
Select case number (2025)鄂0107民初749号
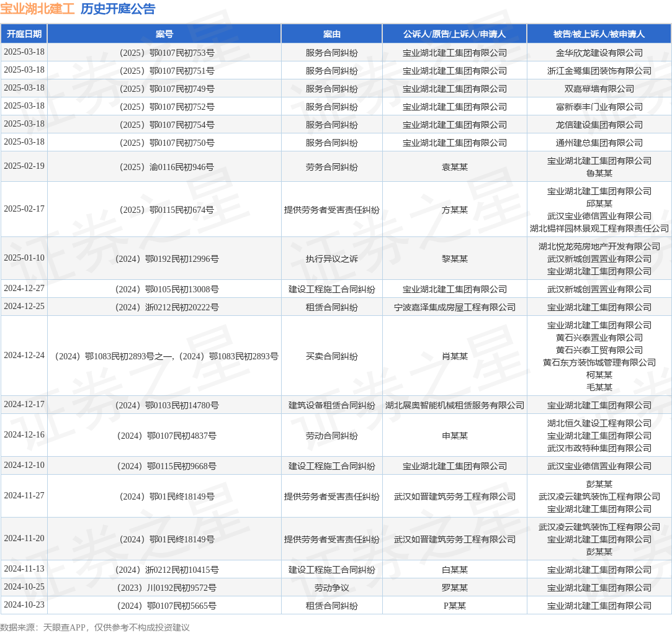(167, 89)
